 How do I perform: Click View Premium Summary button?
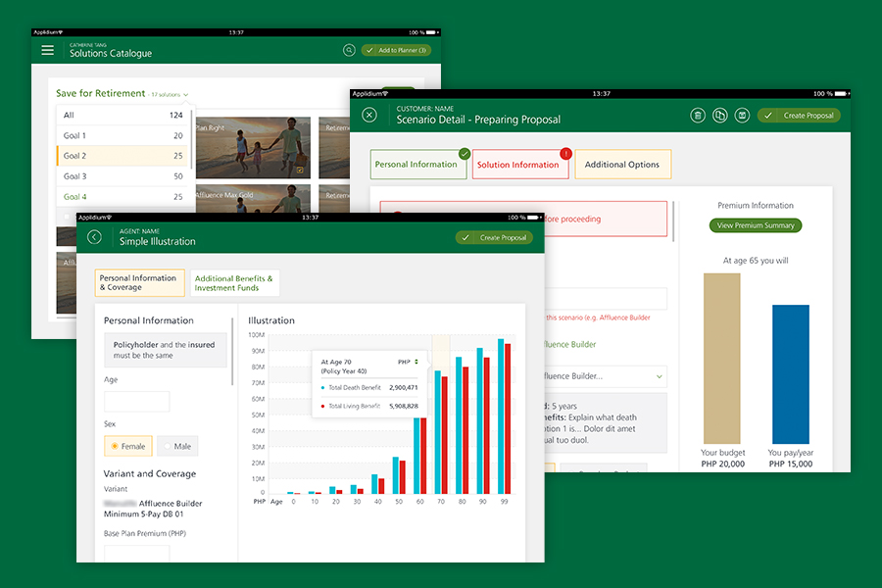(756, 225)
